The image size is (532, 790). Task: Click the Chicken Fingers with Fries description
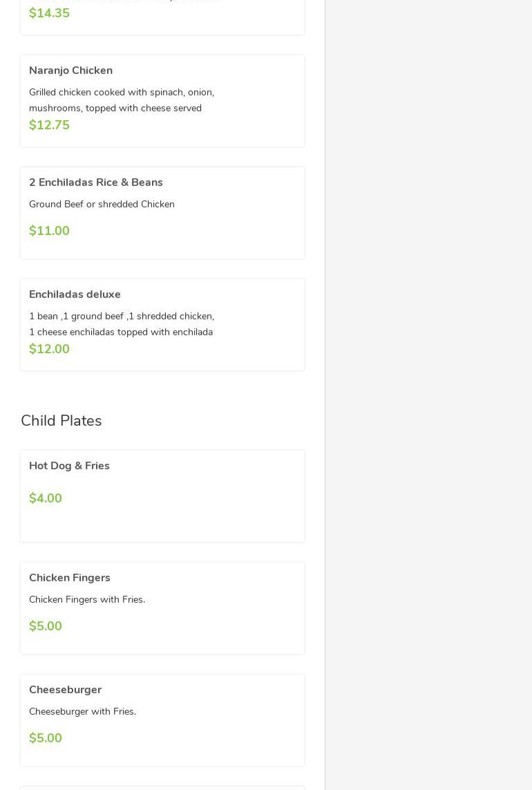point(87,600)
